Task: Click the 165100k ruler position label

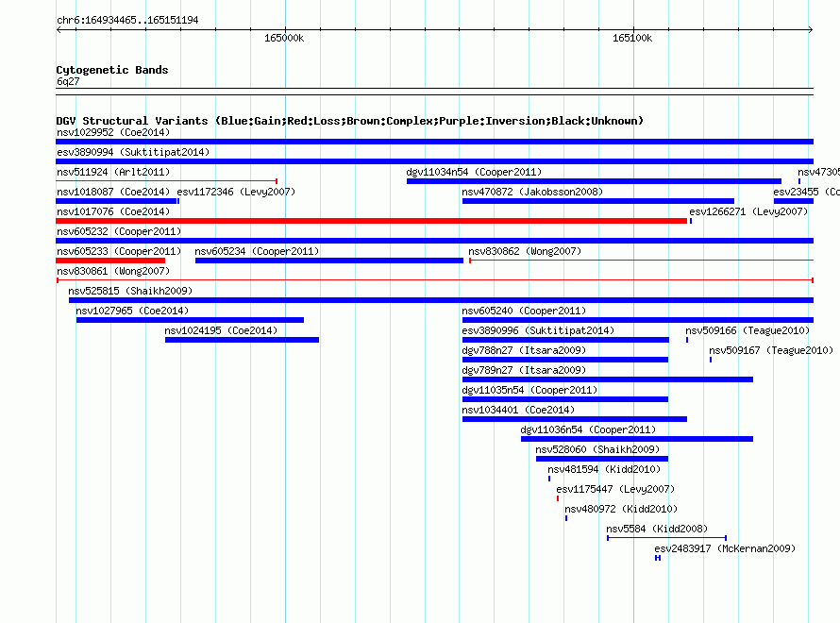Action: pos(632,38)
